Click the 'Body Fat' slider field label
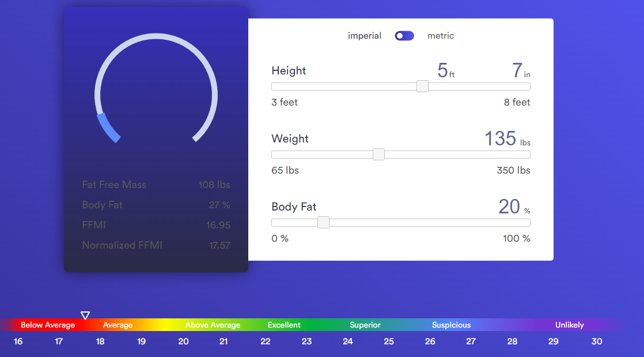 294,206
